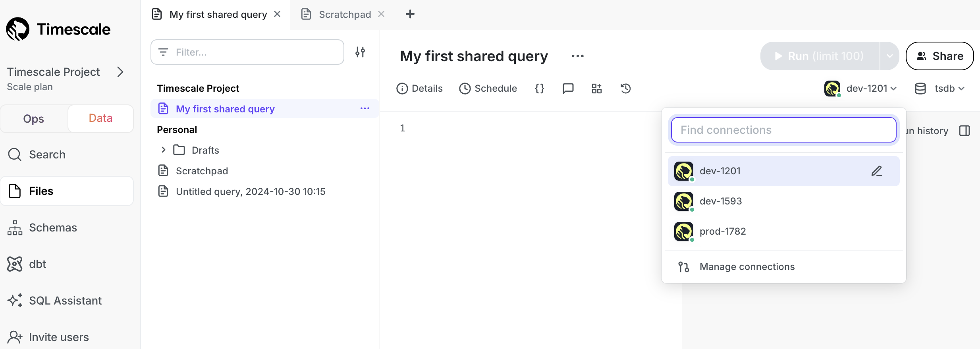Click Manage connections
The height and width of the screenshot is (349, 980).
(784, 266)
